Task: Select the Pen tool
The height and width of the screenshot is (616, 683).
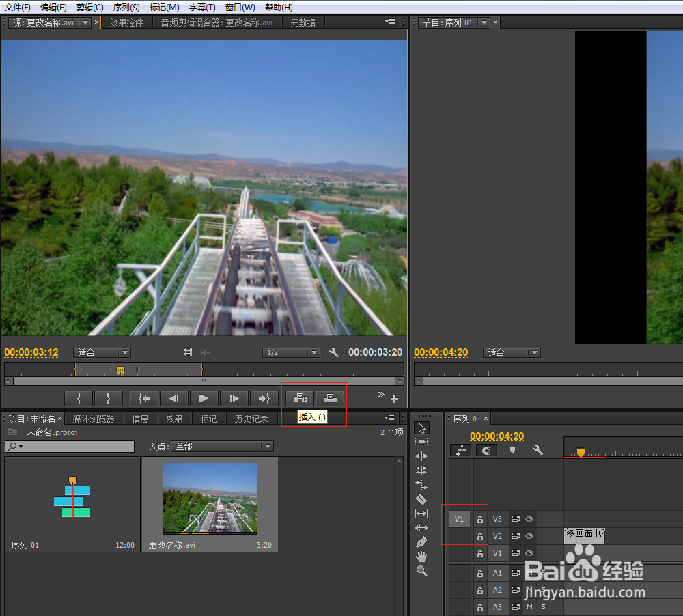Action: point(421,542)
